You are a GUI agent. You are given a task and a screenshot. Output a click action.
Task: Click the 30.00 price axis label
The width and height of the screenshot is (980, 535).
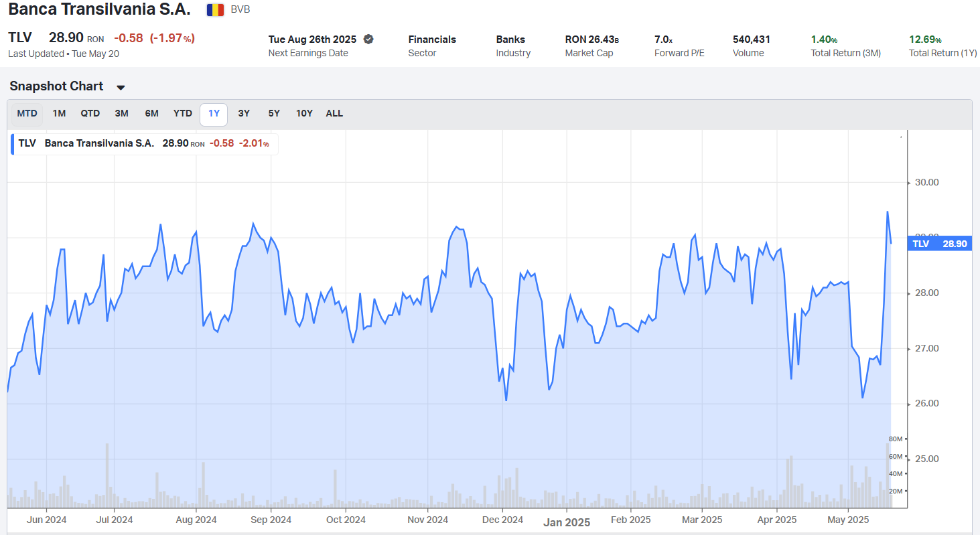[926, 182]
